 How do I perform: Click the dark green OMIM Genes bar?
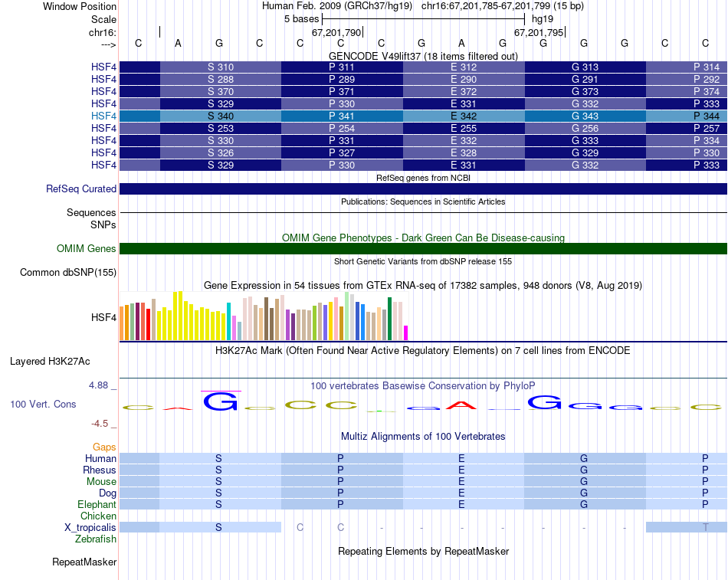tap(423, 248)
